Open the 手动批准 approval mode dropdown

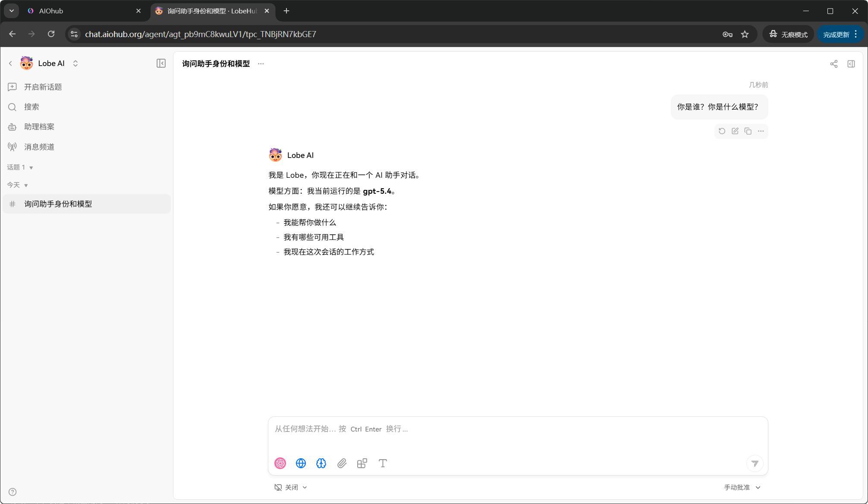[742, 487]
